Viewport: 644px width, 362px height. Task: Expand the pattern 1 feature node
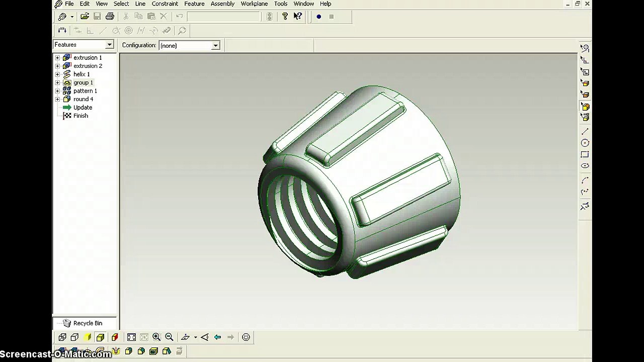pyautogui.click(x=57, y=91)
